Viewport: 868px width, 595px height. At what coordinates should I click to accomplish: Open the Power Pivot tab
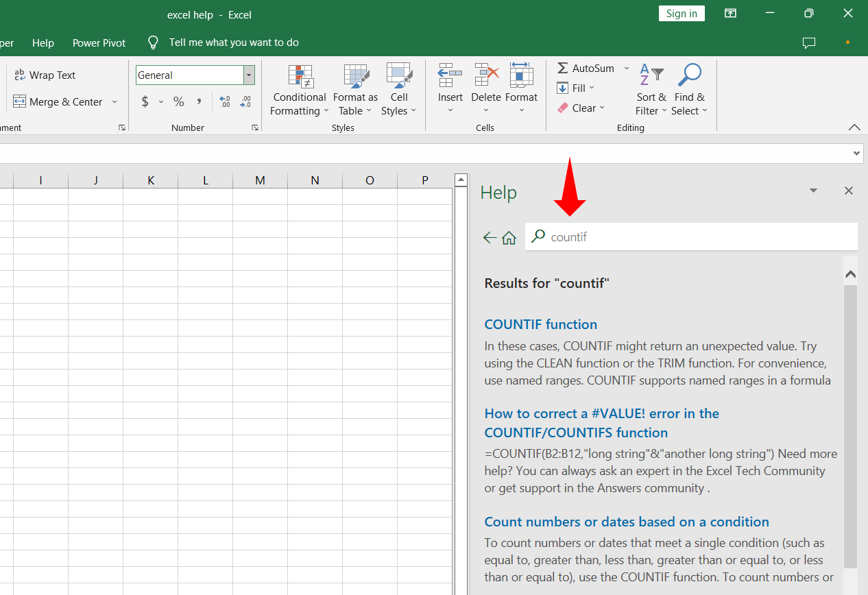pyautogui.click(x=99, y=42)
